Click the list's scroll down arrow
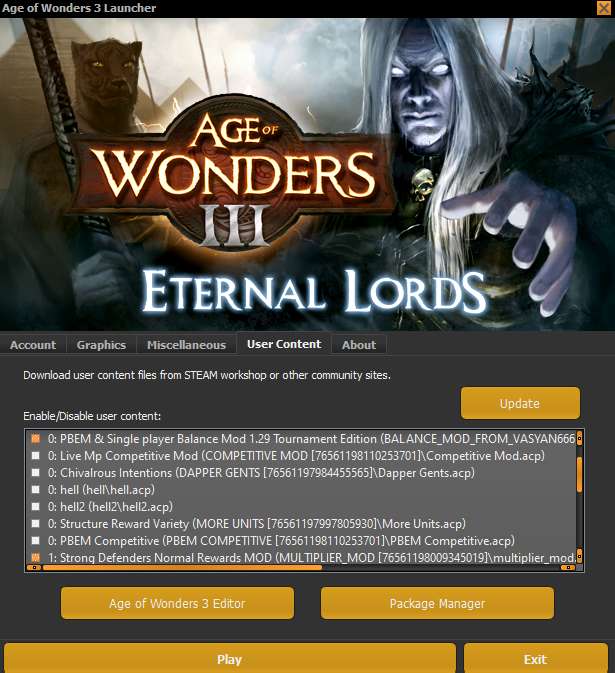 579,555
